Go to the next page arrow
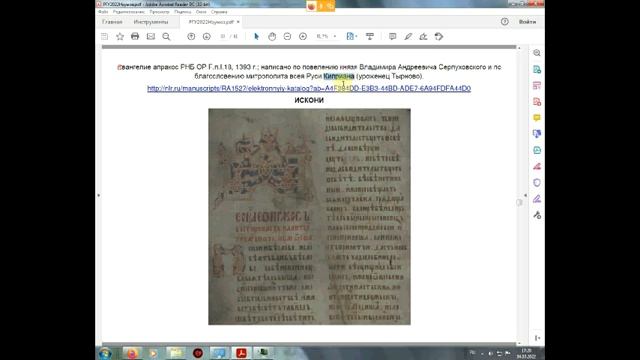The image size is (640, 360). click(x=207, y=37)
